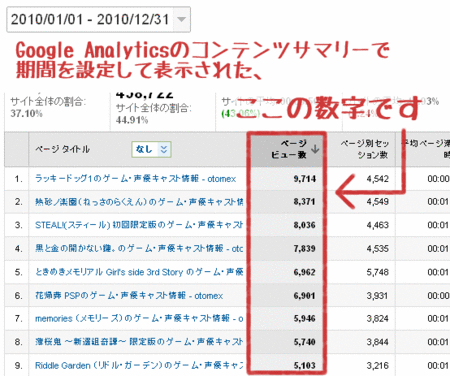
Task: Open 黒と金の開かない鍵 page title link
Action: [x=139, y=248]
